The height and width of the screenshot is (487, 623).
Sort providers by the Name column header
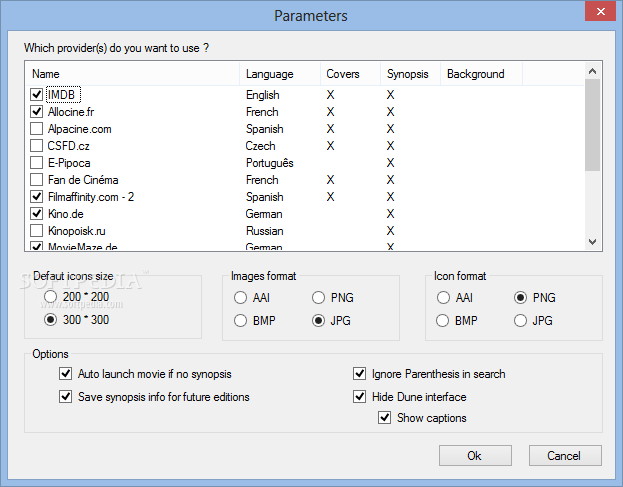pyautogui.click(x=133, y=74)
